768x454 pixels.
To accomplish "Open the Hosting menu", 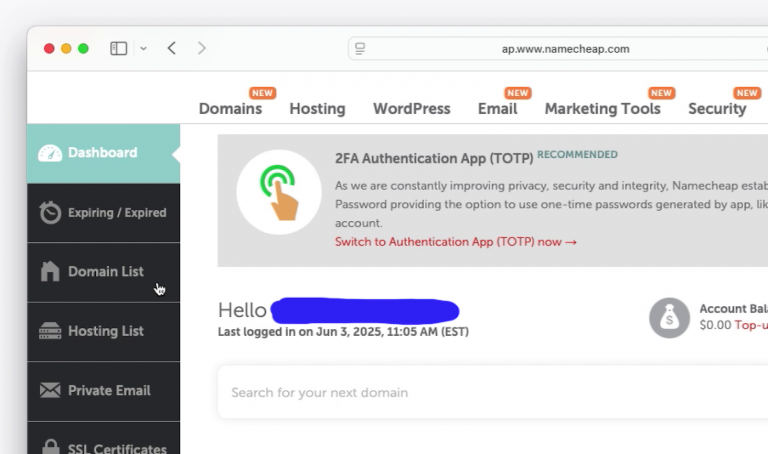I will pyautogui.click(x=317, y=109).
